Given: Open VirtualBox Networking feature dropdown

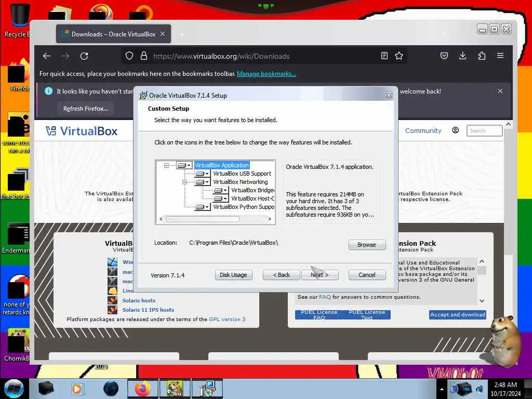Looking at the screenshot, I should pos(202,182).
